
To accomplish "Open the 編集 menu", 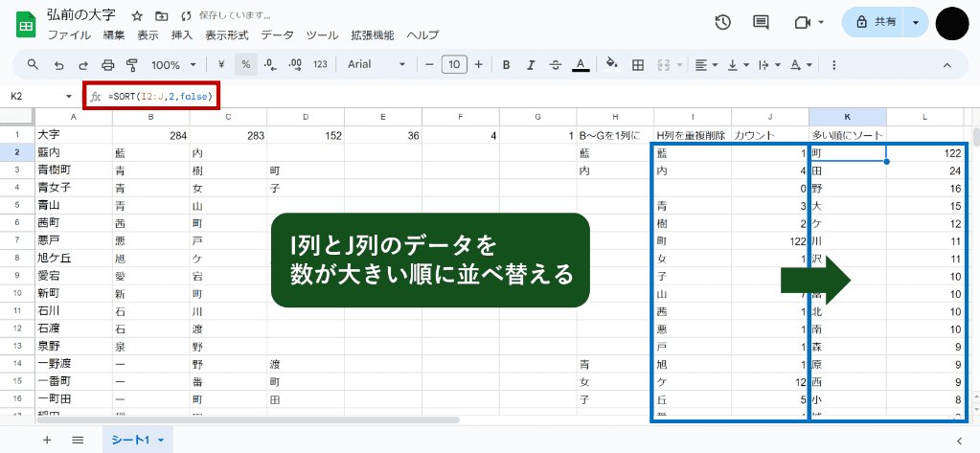I will coord(114,35).
